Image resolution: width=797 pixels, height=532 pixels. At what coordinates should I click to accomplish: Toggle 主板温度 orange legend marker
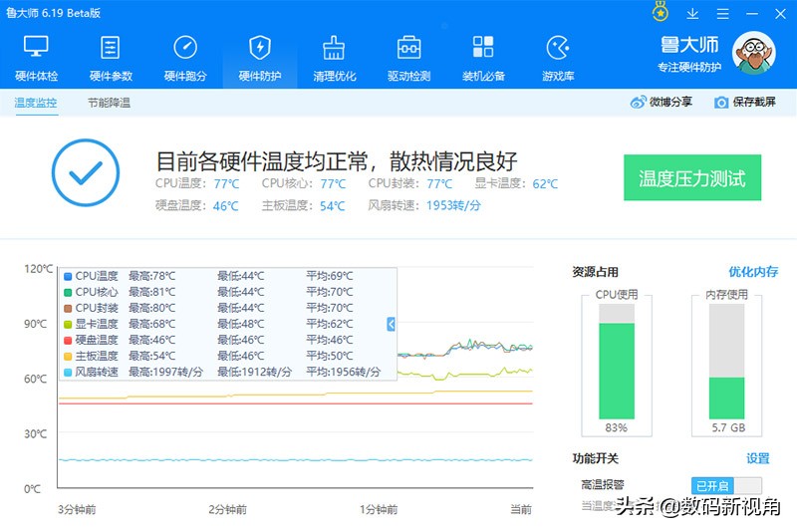(x=68, y=357)
